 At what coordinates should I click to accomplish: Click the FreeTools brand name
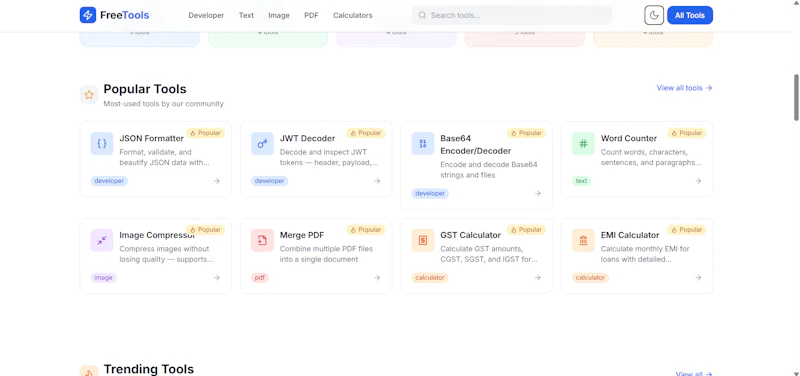point(124,15)
